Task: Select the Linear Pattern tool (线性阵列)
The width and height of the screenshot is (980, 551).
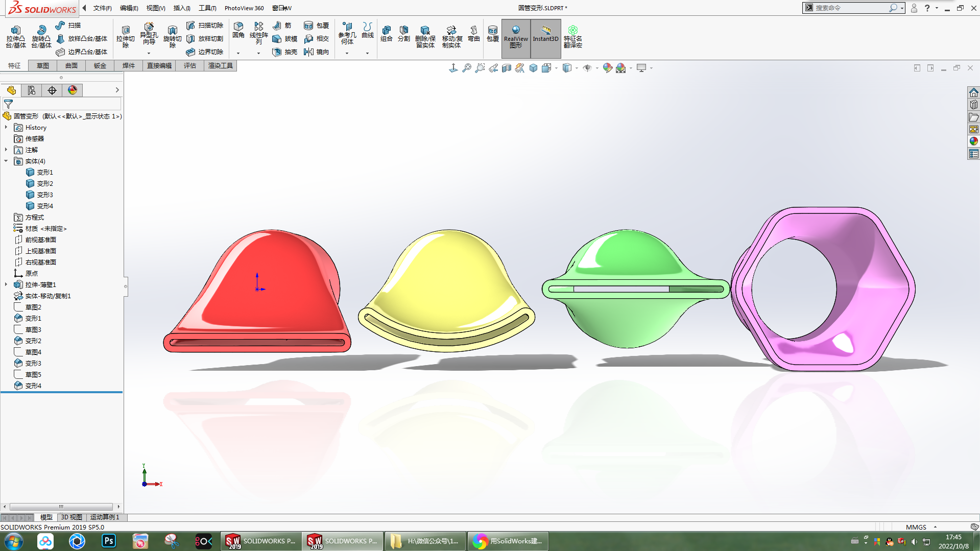Action: (x=259, y=34)
